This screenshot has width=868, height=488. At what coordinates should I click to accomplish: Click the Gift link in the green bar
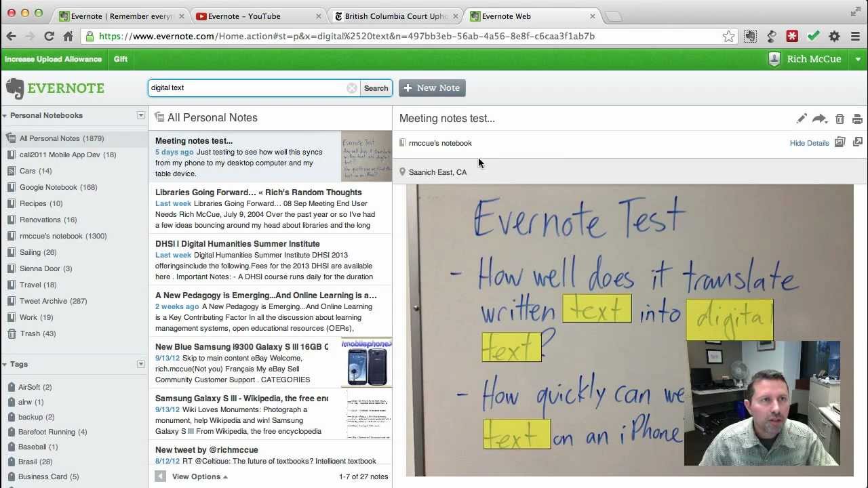tap(121, 59)
